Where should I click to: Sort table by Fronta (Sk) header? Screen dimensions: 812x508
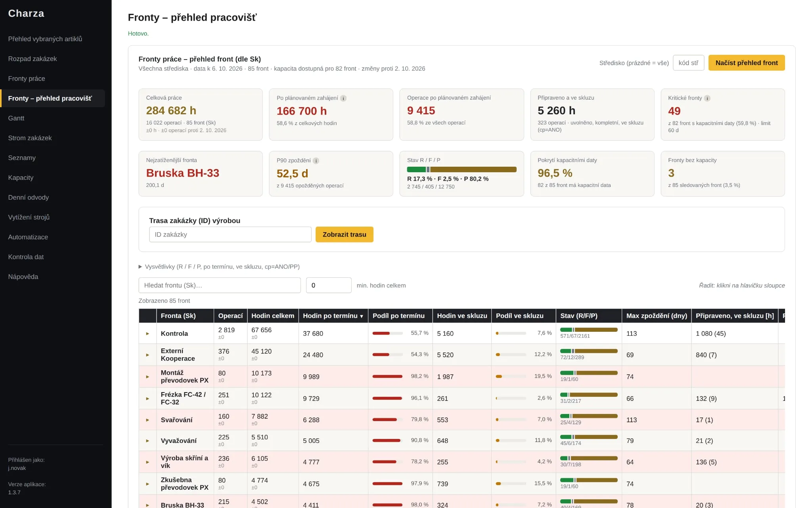[x=185, y=316]
